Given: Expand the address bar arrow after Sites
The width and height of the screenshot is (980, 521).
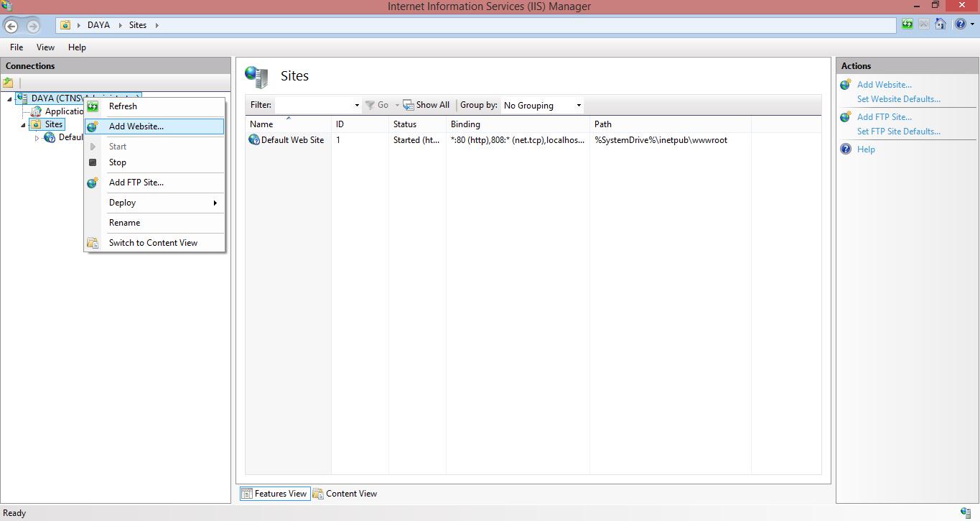Looking at the screenshot, I should coord(157,25).
